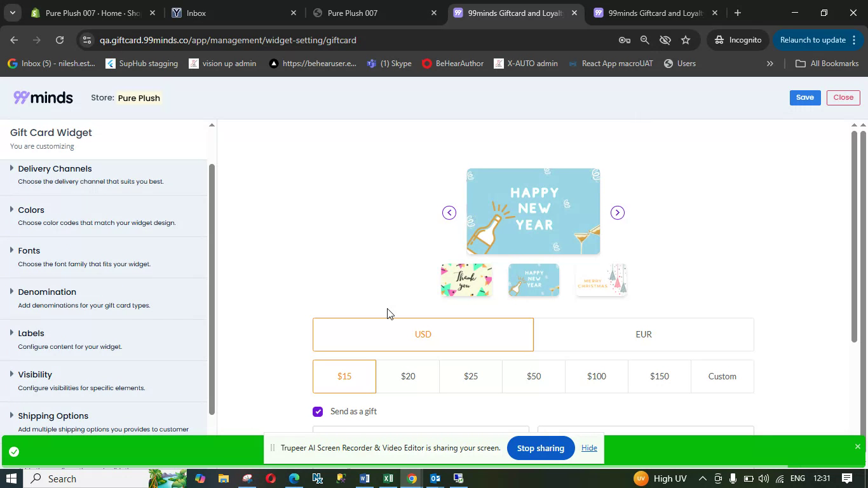The height and width of the screenshot is (488, 868).
Task: Open the All Bookmarks folder
Action: tap(827, 64)
